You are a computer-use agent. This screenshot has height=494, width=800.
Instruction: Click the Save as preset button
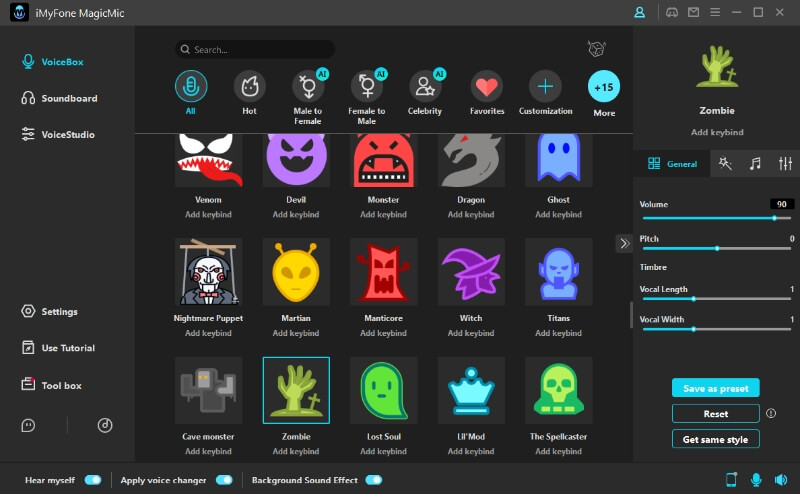pos(715,388)
